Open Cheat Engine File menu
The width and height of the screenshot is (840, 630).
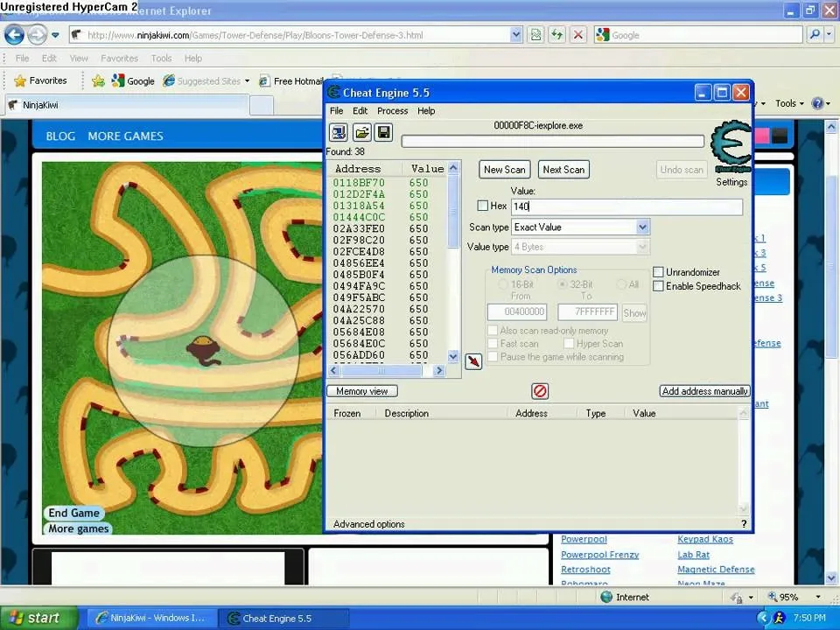tap(336, 111)
